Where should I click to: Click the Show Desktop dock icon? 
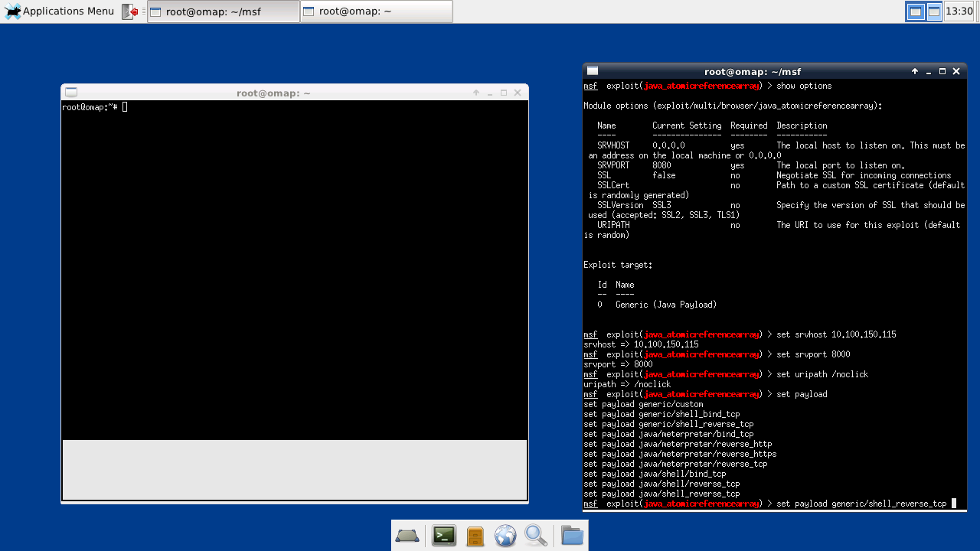coord(407,536)
